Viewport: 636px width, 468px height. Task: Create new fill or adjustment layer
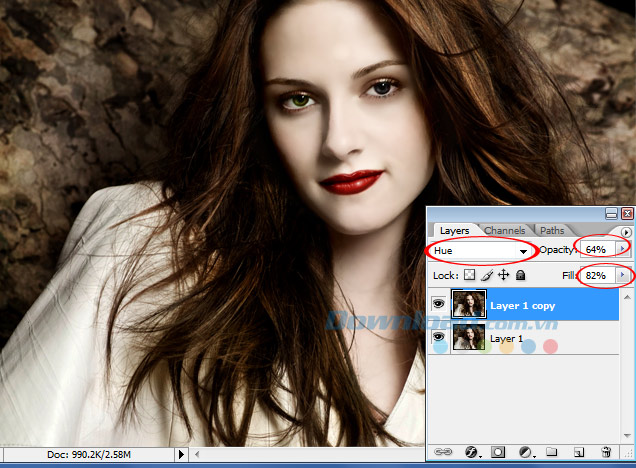526,452
